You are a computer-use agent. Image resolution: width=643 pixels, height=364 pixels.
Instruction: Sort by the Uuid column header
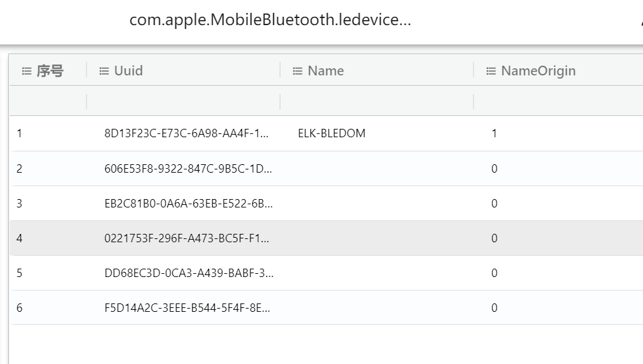(x=128, y=71)
